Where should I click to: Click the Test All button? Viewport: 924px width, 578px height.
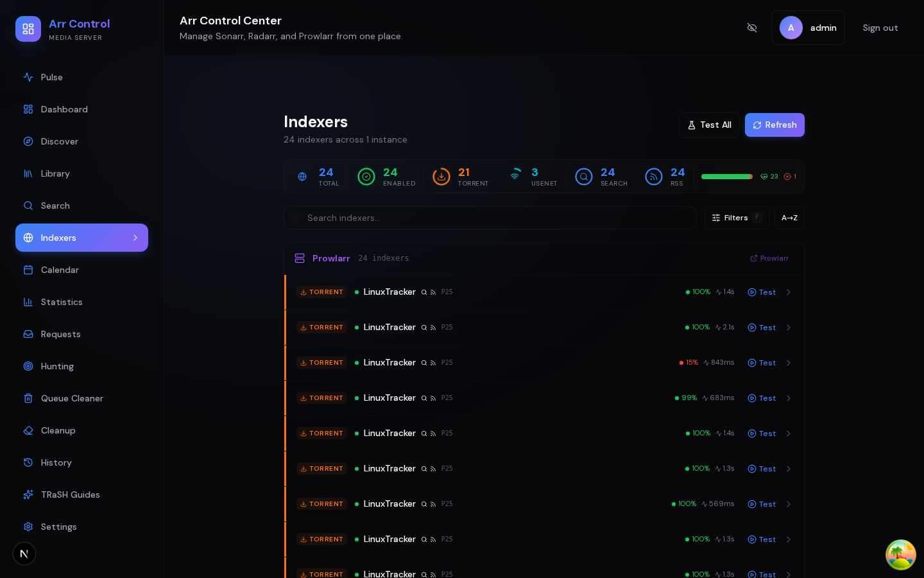pos(709,125)
